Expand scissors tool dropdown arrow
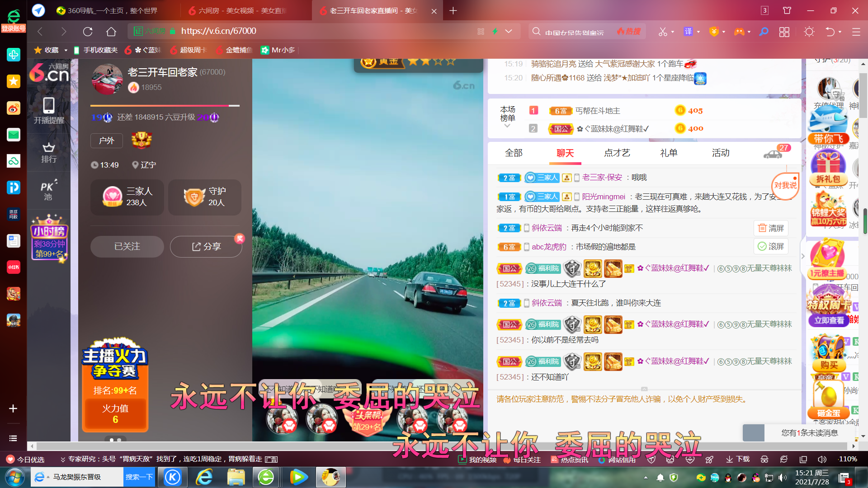This screenshot has height=488, width=868. coord(673,32)
